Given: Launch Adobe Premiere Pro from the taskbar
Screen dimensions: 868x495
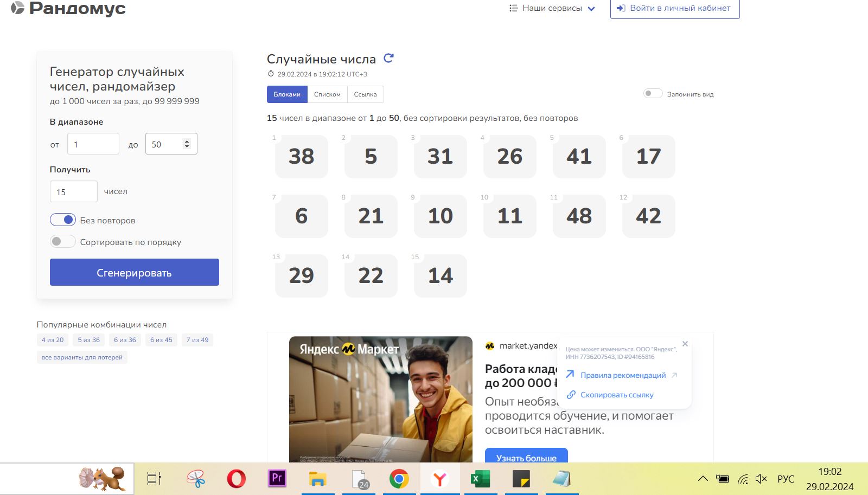Looking at the screenshot, I should [277, 478].
